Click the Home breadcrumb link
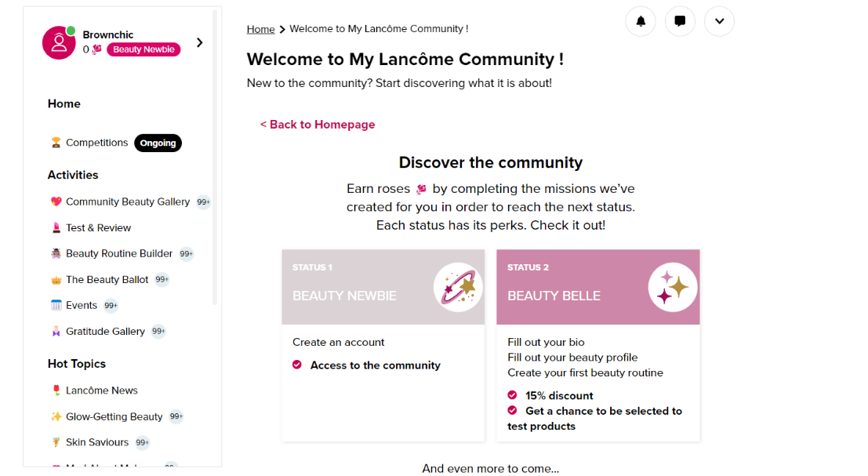 pos(260,29)
